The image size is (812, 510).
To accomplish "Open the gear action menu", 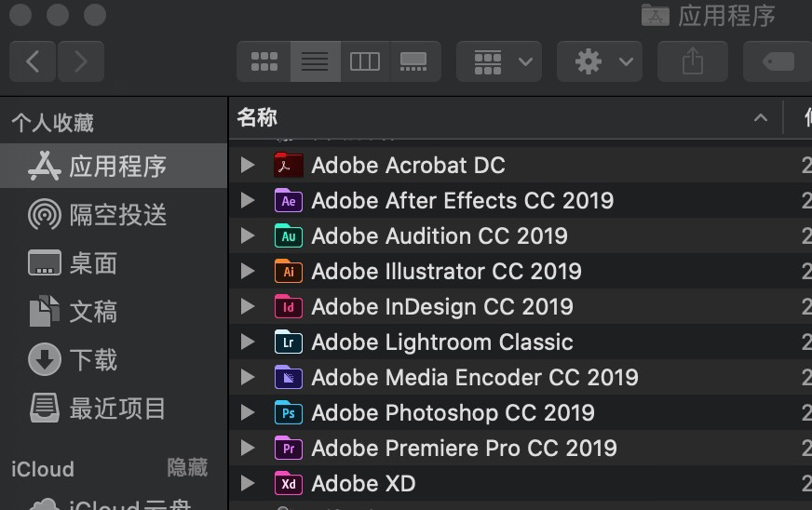I will tap(600, 61).
